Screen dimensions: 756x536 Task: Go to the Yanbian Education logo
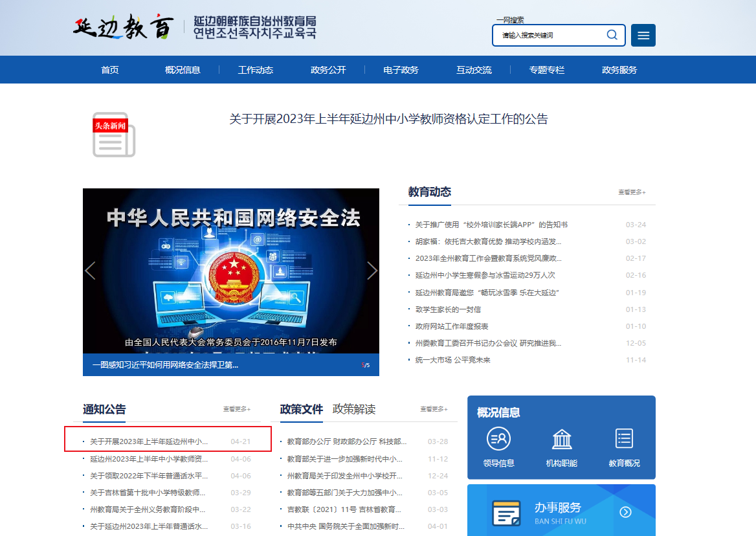pyautogui.click(x=123, y=28)
